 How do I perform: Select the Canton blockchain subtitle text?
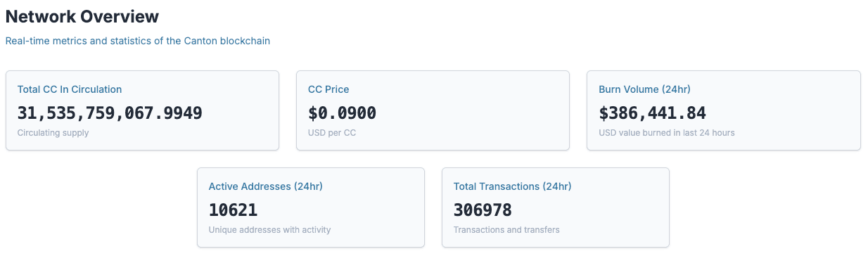(x=138, y=41)
